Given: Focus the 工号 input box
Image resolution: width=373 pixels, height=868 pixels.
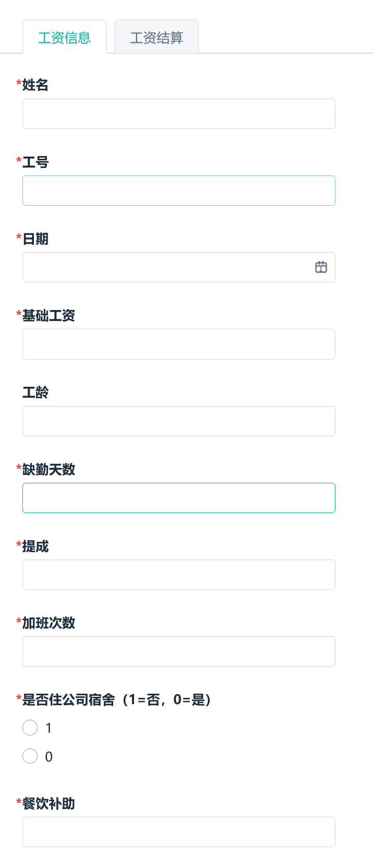Looking at the screenshot, I should (178, 191).
